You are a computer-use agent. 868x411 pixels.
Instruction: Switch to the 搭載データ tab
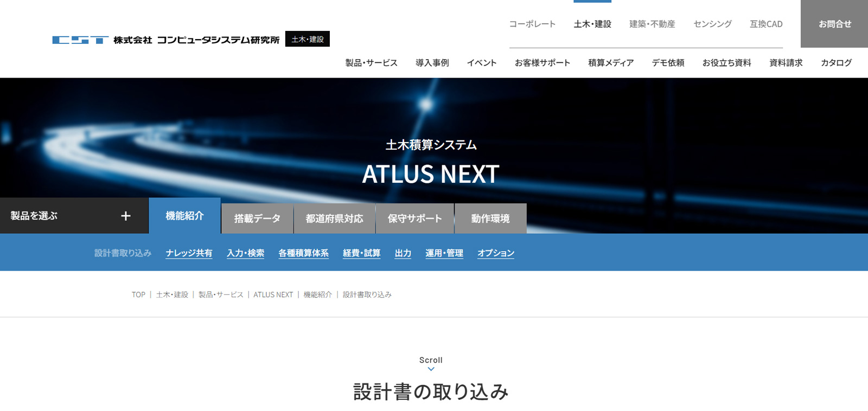257,219
